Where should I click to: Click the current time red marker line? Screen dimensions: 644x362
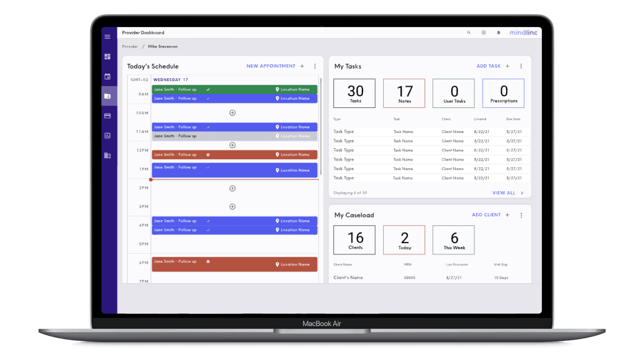[x=234, y=180]
